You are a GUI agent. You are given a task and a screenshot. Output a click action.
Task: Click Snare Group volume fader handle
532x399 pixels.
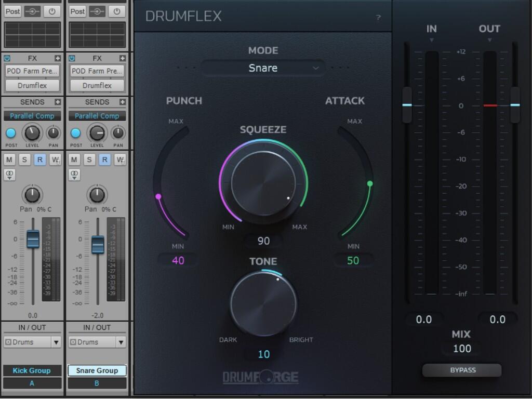click(x=98, y=245)
